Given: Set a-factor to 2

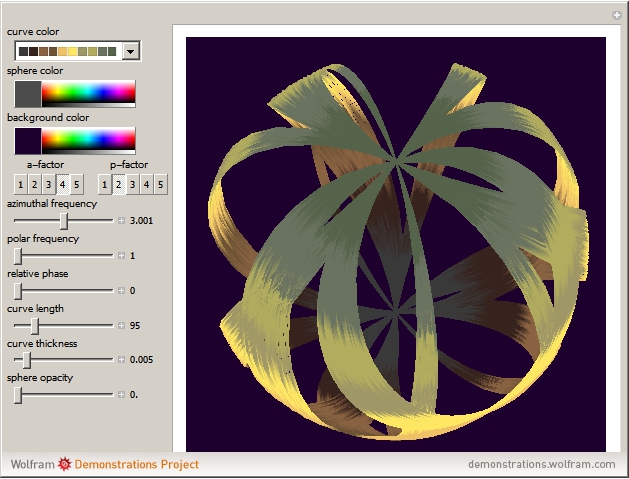Looking at the screenshot, I should (34, 185).
